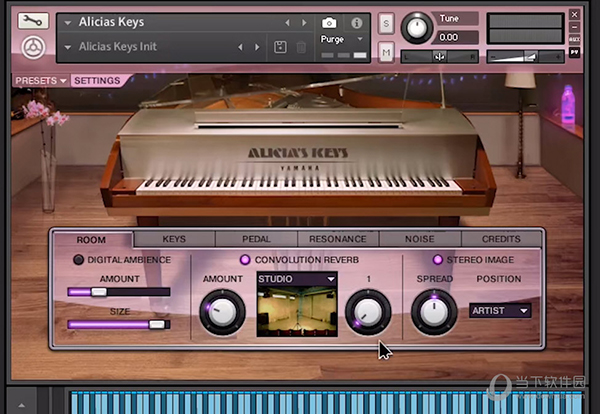Click the virtual keyboard strip at bottom
This screenshot has width=600, height=414.
coord(326,402)
